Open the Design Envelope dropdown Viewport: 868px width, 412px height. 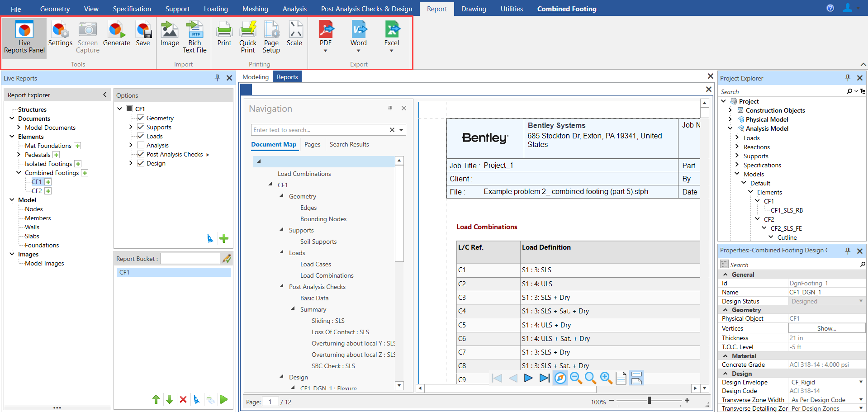[x=861, y=382]
